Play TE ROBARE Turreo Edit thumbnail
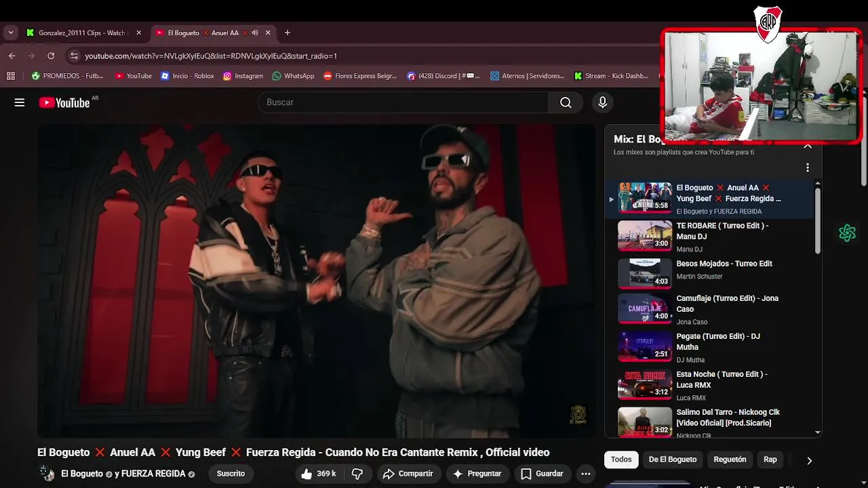This screenshot has height=488, width=868. [x=645, y=235]
